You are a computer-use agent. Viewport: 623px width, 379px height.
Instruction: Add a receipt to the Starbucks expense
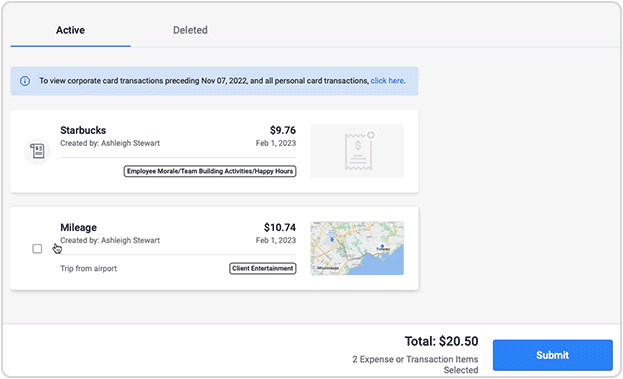[357, 151]
